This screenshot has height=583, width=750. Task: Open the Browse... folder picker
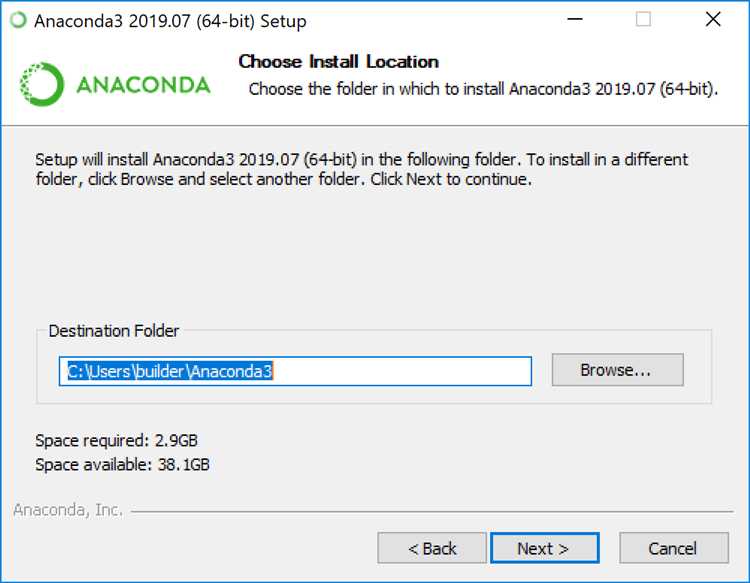[616, 370]
